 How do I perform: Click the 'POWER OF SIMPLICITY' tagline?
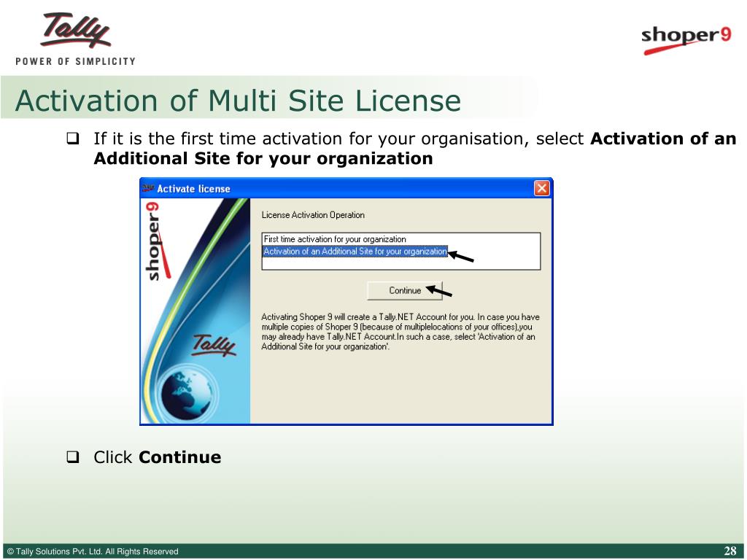pos(75,61)
